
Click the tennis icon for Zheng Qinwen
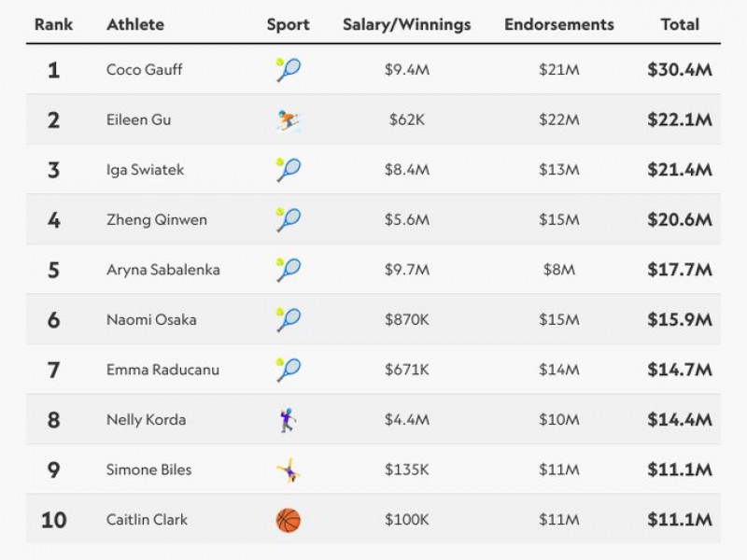(x=288, y=220)
